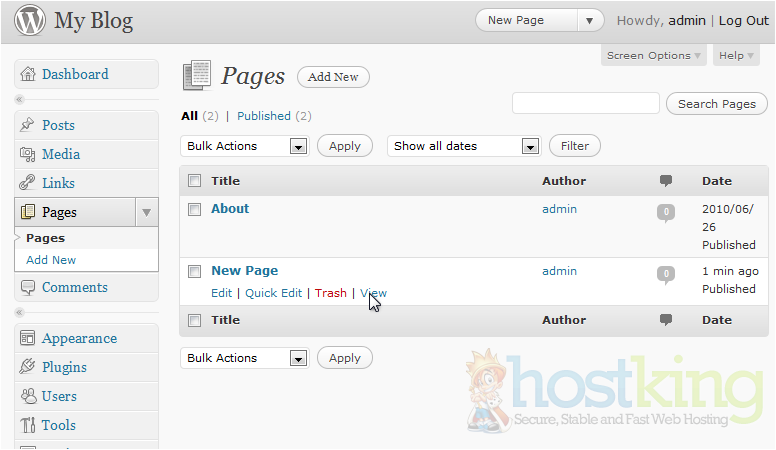Choose Add New under Pages submenu
The width and height of the screenshot is (776, 450).
point(51,260)
